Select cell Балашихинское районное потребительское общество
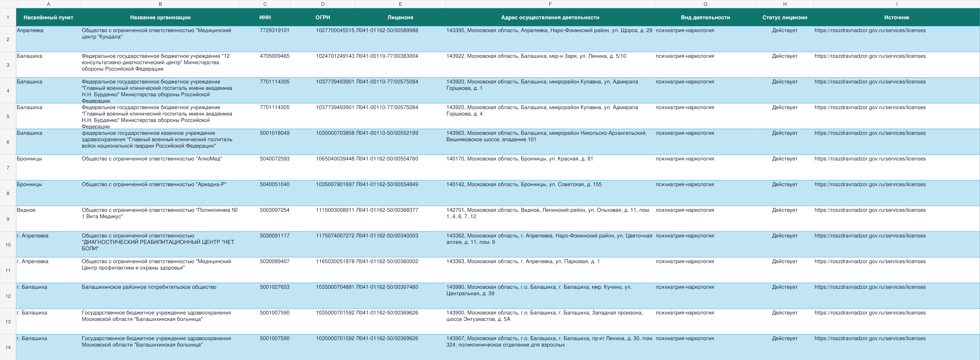 [160, 296]
